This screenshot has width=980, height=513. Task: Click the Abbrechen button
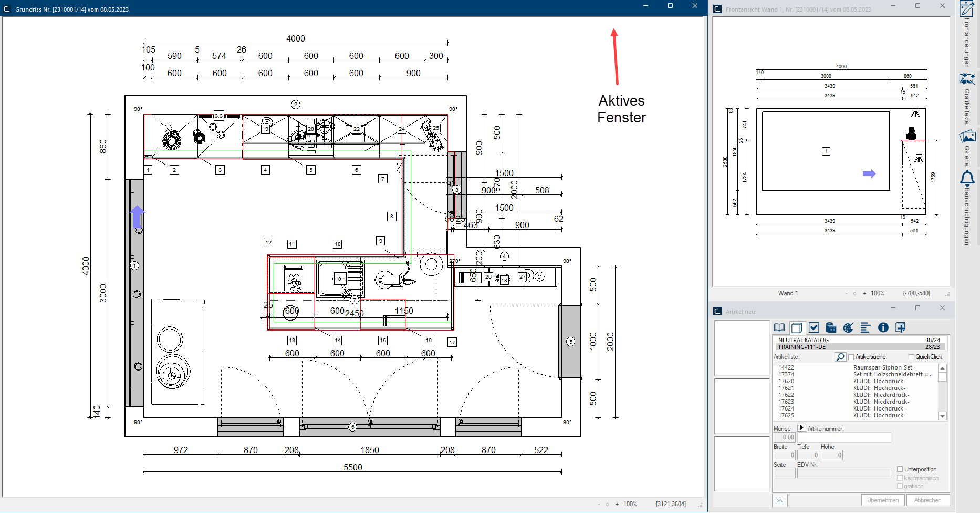(x=927, y=500)
